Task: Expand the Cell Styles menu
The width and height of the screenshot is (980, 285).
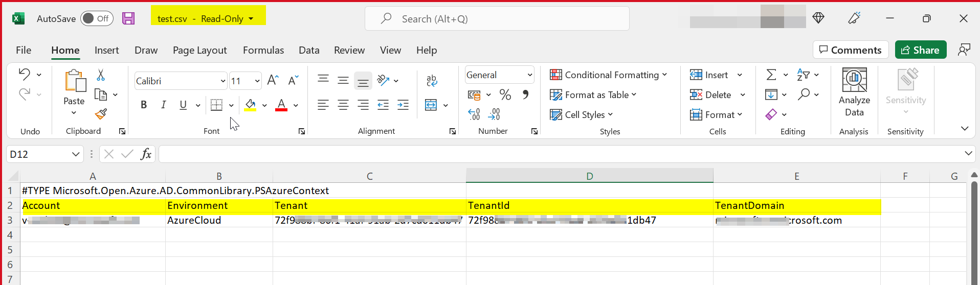Action: pyautogui.click(x=582, y=114)
